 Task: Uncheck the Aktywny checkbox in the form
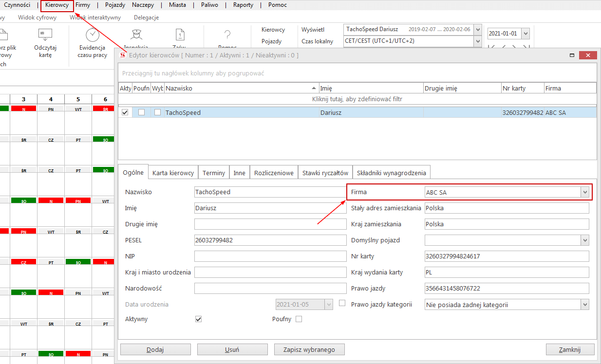coord(198,319)
